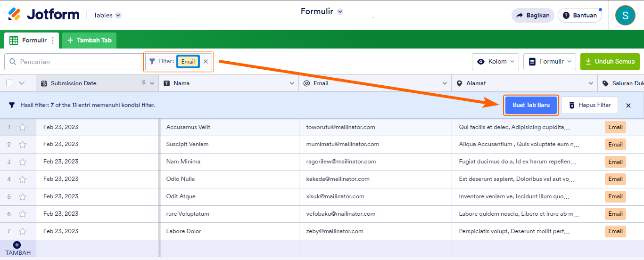
Task: Expand the select-all options chevron
Action: 21,83
